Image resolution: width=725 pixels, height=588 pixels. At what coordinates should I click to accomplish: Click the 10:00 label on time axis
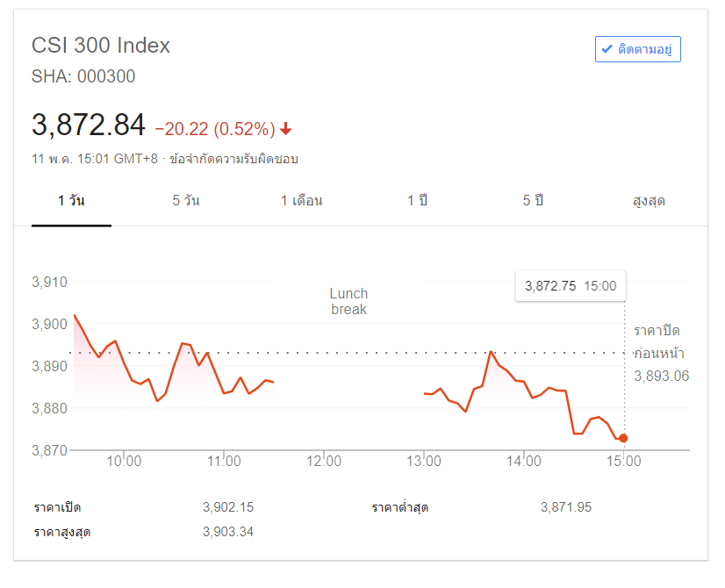[x=124, y=461]
